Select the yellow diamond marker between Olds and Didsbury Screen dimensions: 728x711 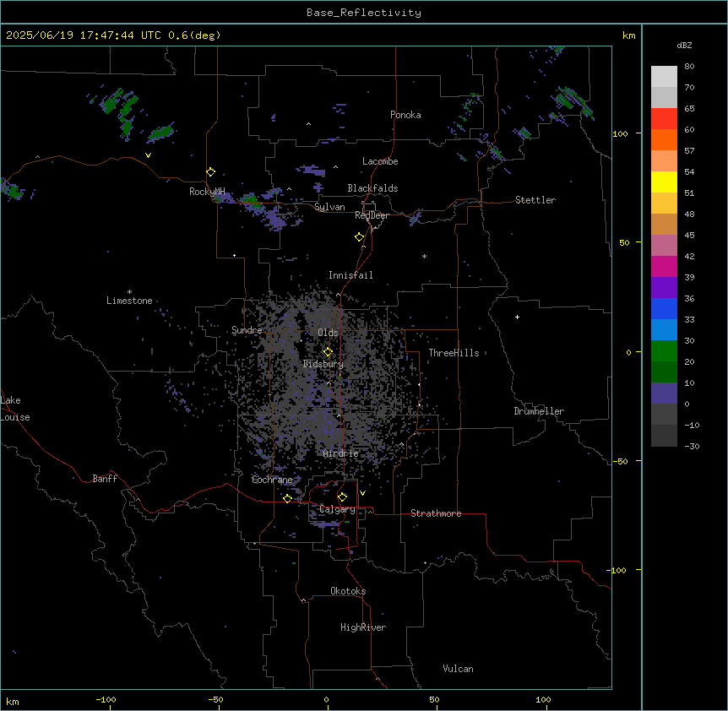[328, 352]
